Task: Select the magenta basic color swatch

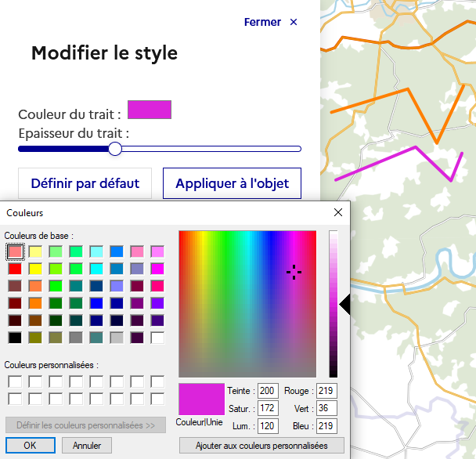Action: coord(157,269)
